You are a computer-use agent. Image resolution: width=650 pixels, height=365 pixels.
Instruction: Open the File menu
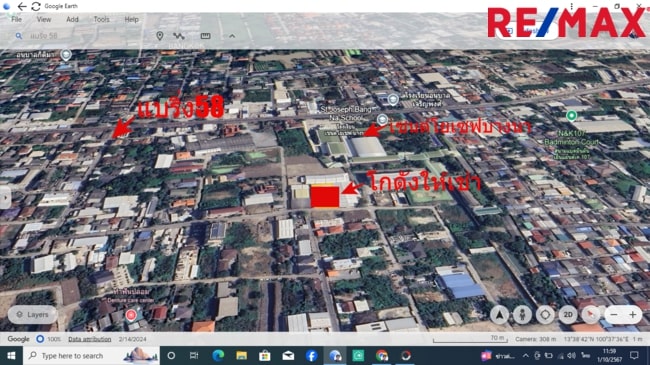coord(17,19)
